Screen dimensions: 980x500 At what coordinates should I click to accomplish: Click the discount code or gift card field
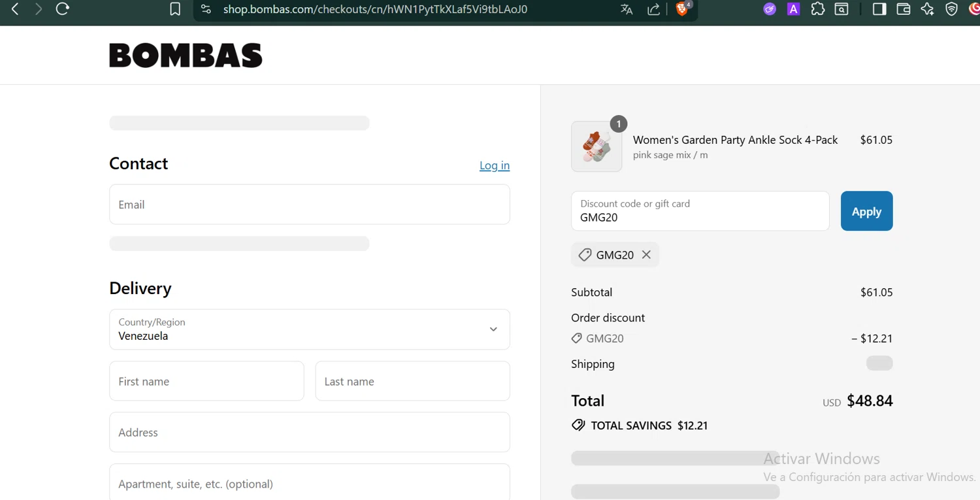700,211
